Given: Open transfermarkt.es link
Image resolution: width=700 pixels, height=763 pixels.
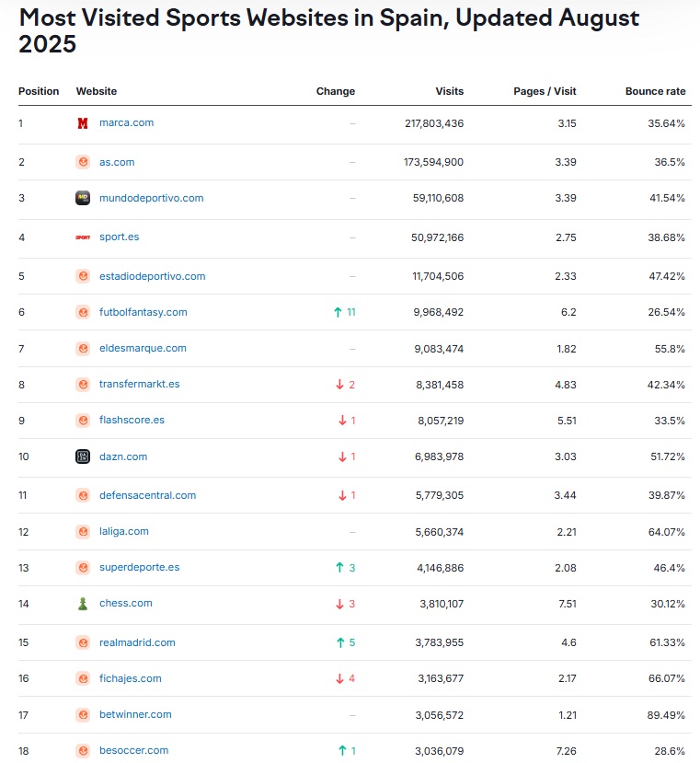Looking at the screenshot, I should 139,384.
